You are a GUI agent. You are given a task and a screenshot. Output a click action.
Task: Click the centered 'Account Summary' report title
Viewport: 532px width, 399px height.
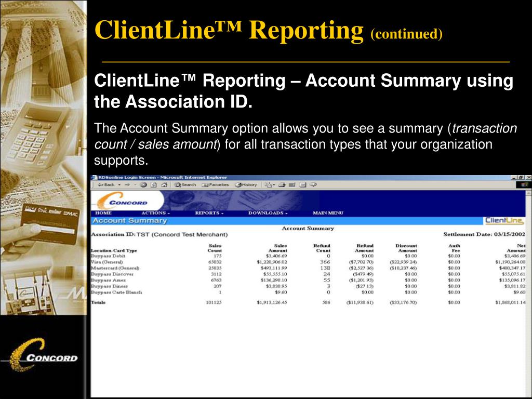click(x=308, y=229)
